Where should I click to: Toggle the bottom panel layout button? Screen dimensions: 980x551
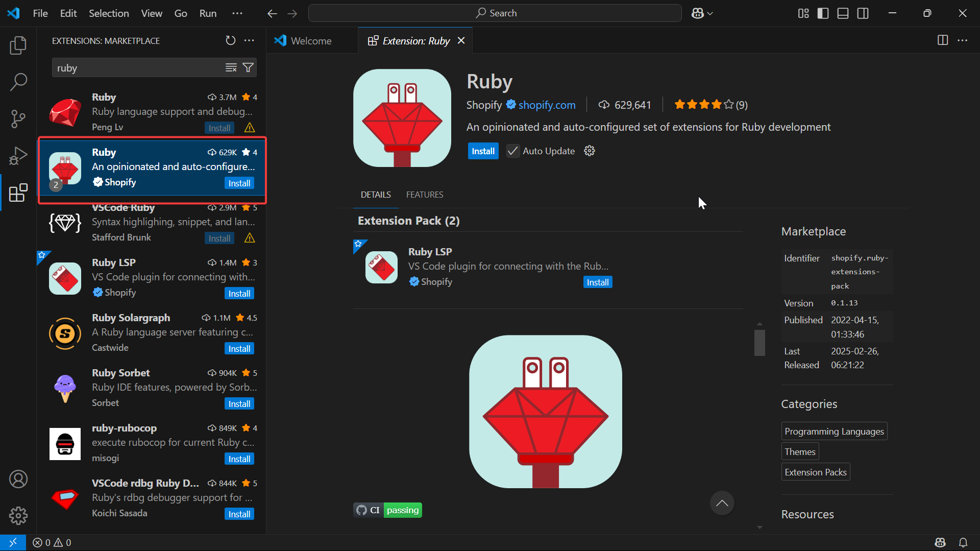(843, 13)
